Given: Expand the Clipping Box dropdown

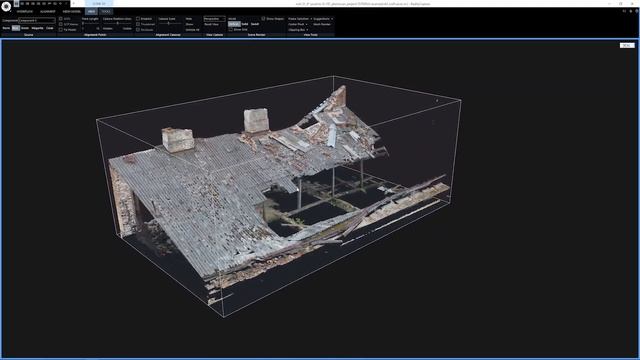Looking at the screenshot, I should [x=298, y=29].
